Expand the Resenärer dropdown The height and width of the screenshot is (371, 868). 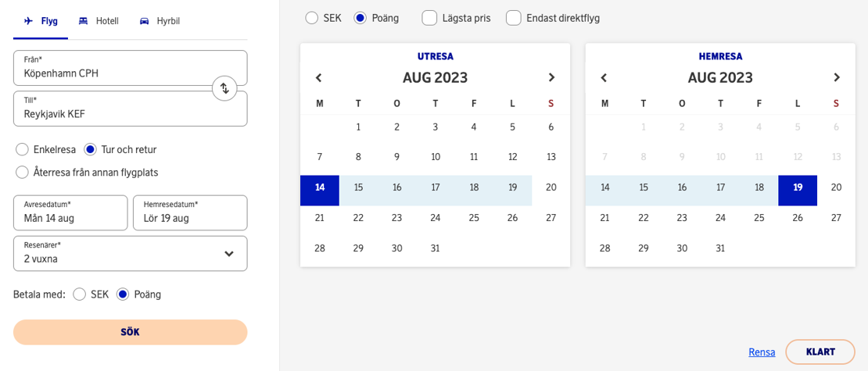click(130, 253)
